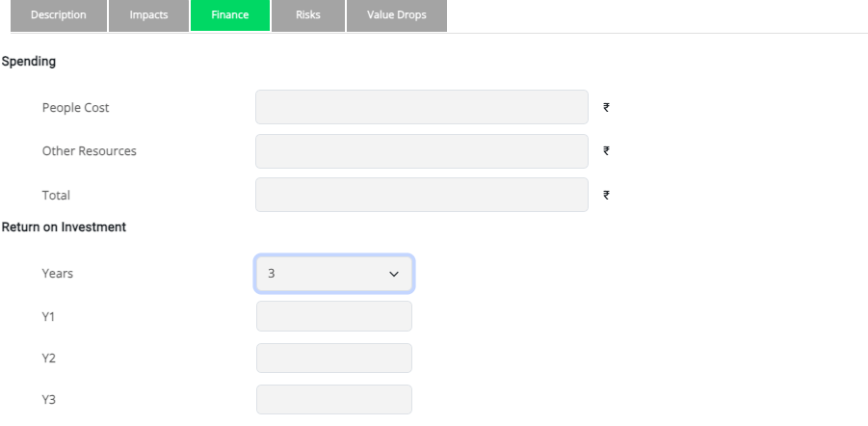Focus the Y3 return input field

point(334,400)
